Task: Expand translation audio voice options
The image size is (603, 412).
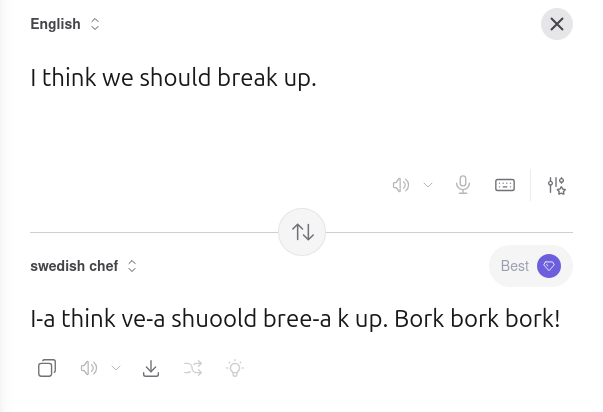Action: (116, 368)
